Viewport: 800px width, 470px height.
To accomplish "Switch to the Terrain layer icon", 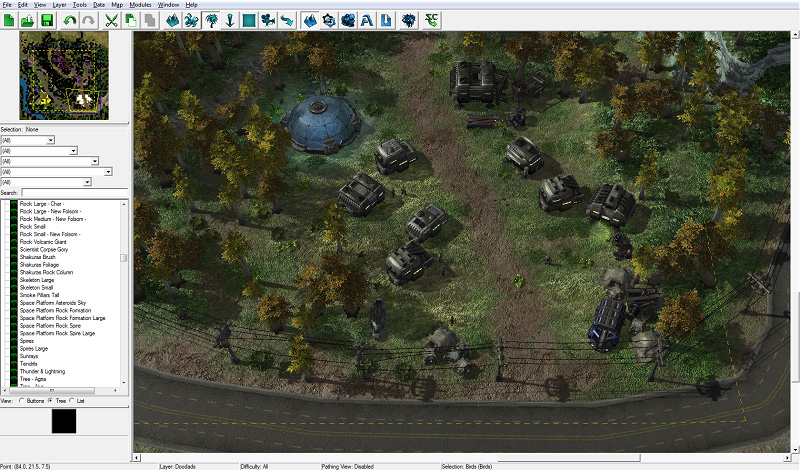I will [172, 20].
